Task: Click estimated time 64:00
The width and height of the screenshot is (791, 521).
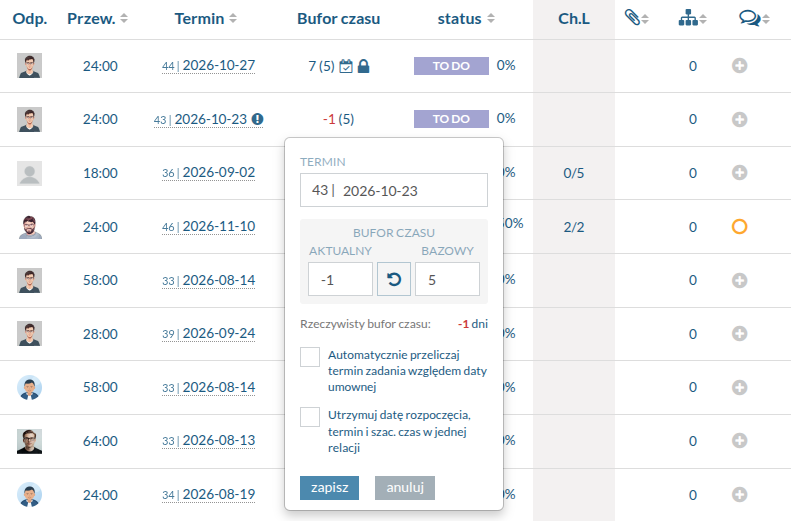Action: [x=100, y=441]
